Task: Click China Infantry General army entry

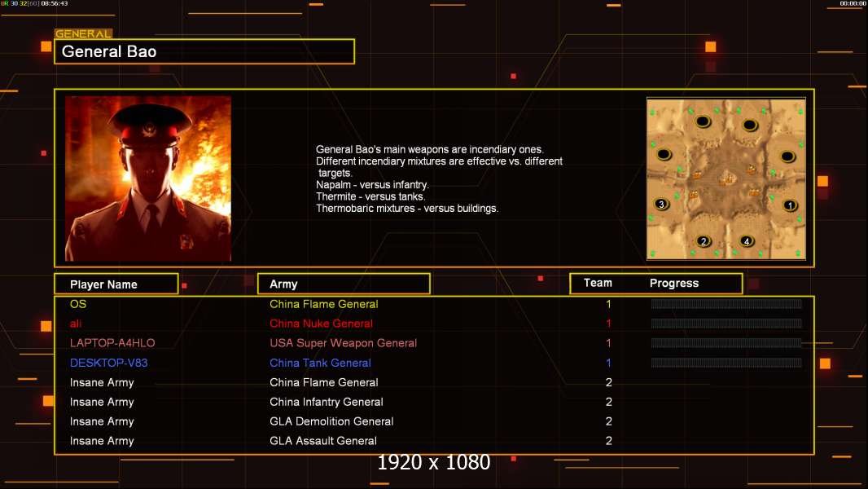Action: (326, 402)
